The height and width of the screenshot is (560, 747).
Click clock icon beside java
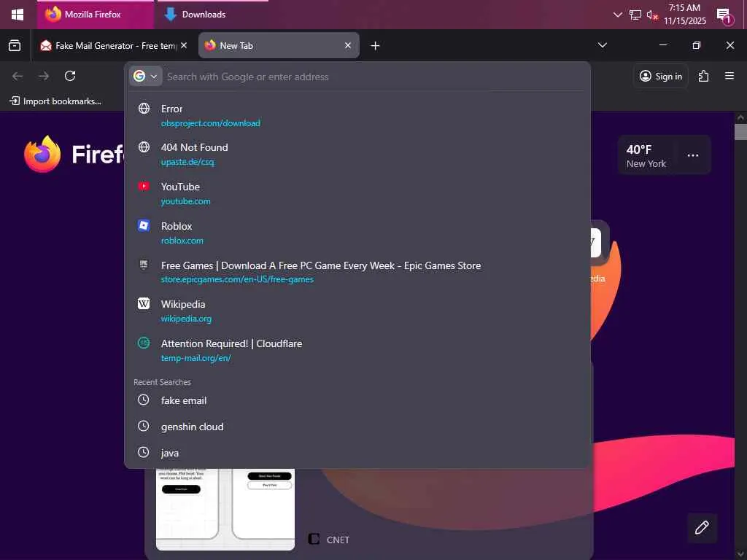tap(144, 452)
